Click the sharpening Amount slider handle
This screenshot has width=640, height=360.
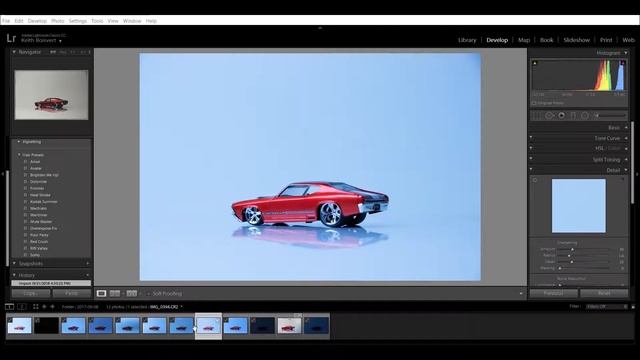click(572, 249)
